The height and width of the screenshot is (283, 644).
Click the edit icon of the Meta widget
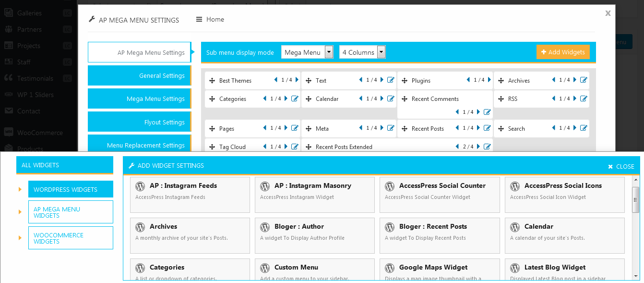pos(391,128)
